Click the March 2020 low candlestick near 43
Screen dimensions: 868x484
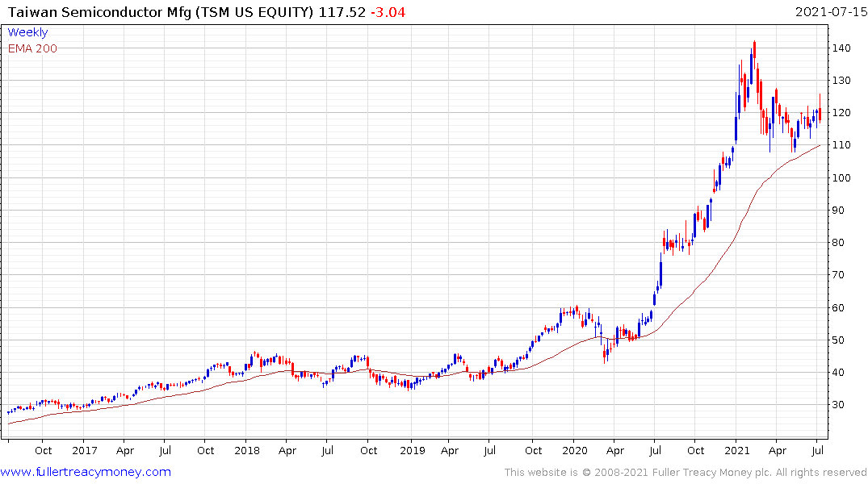click(605, 354)
